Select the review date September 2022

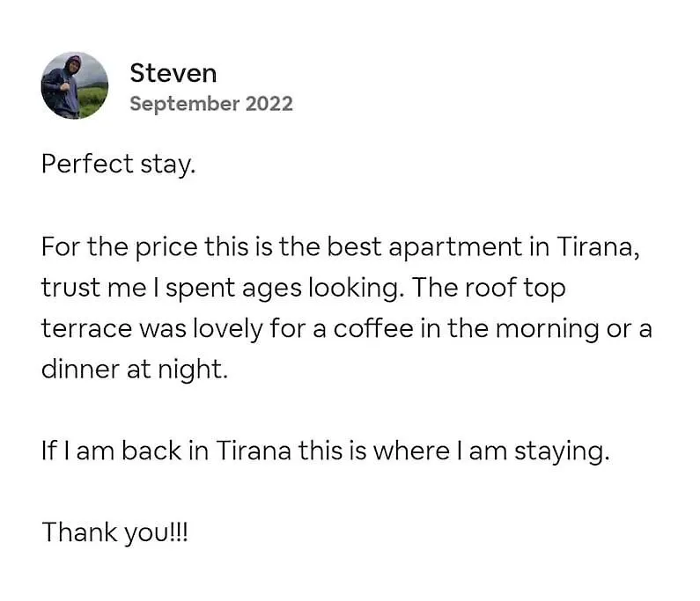pos(211,104)
